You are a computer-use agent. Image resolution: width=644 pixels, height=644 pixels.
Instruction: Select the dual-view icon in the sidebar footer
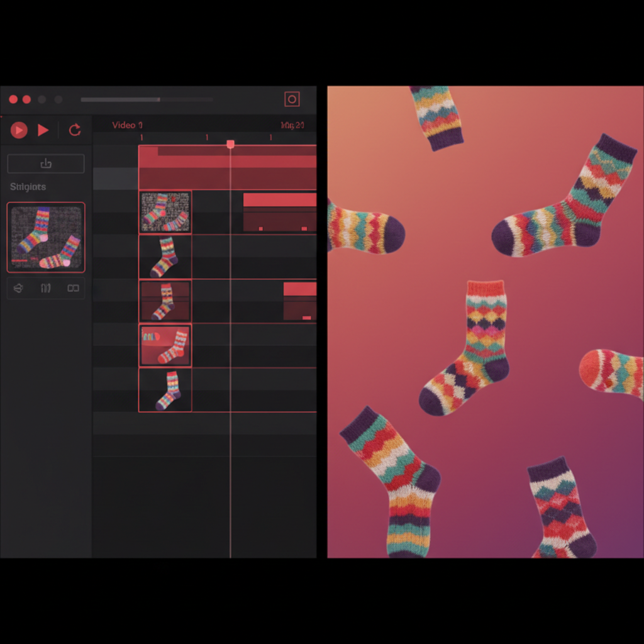pos(72,288)
